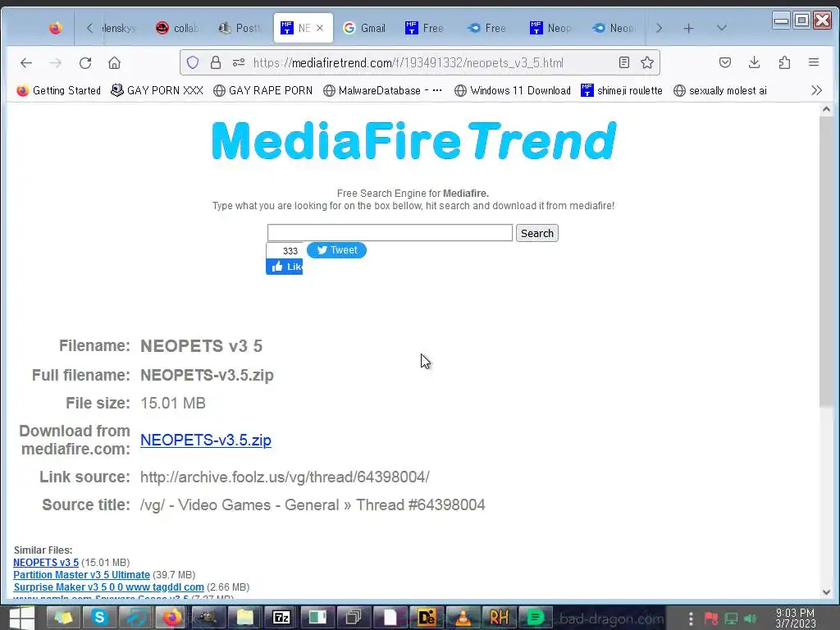
Task: List all open tabs
Action: click(x=722, y=28)
